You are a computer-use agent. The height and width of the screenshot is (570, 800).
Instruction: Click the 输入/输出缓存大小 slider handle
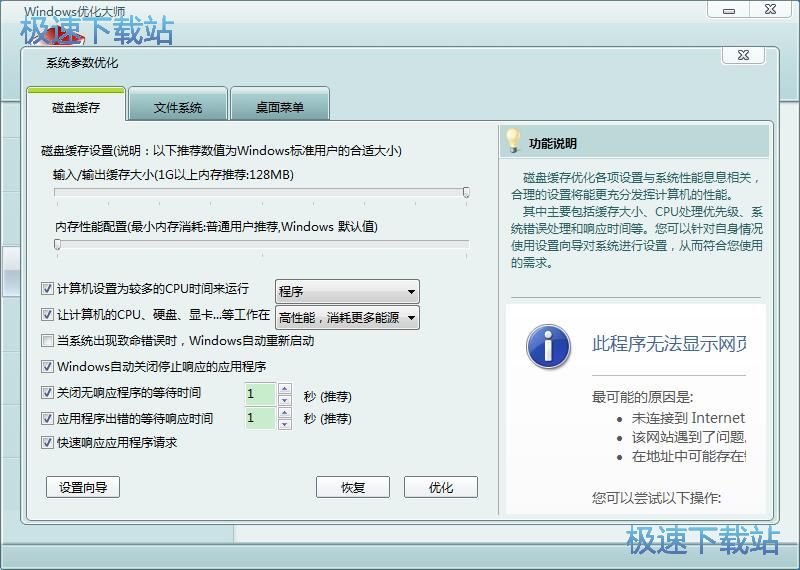466,192
